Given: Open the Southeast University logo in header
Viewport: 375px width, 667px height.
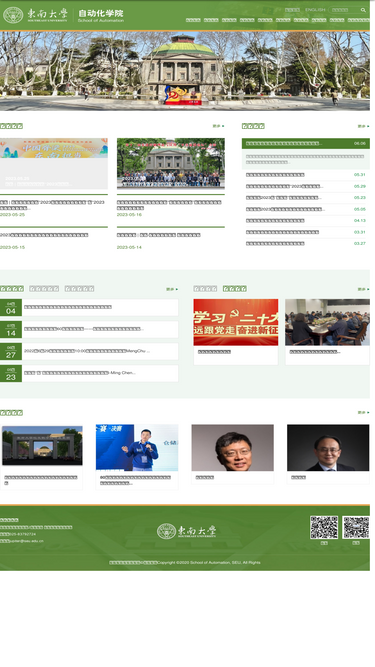Looking at the screenshot, I should [x=35, y=15].
